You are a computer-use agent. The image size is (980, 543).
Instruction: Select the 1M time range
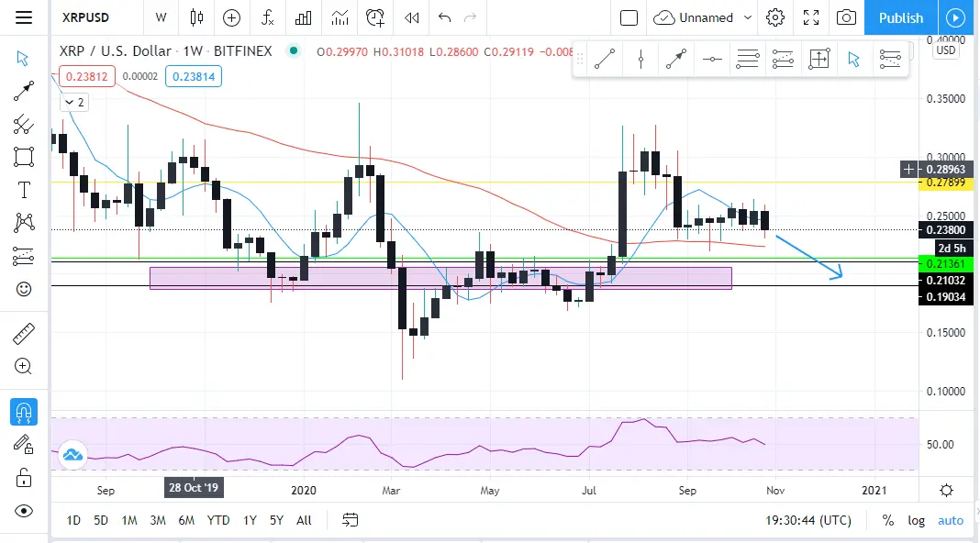(129, 520)
